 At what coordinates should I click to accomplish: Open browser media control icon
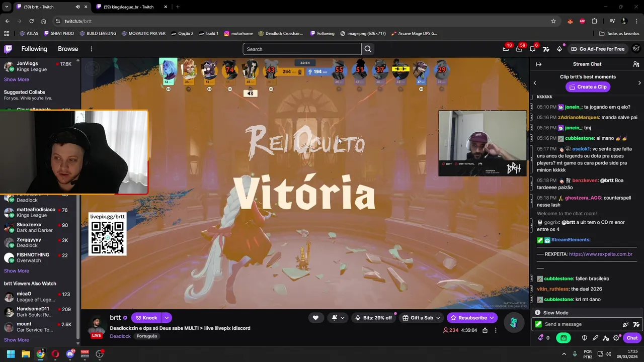click(612, 21)
